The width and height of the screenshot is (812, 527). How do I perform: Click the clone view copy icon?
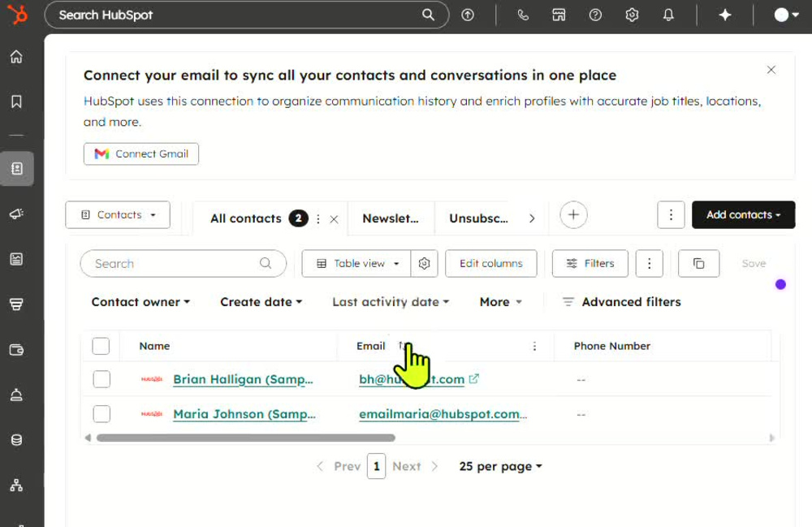[x=698, y=263]
